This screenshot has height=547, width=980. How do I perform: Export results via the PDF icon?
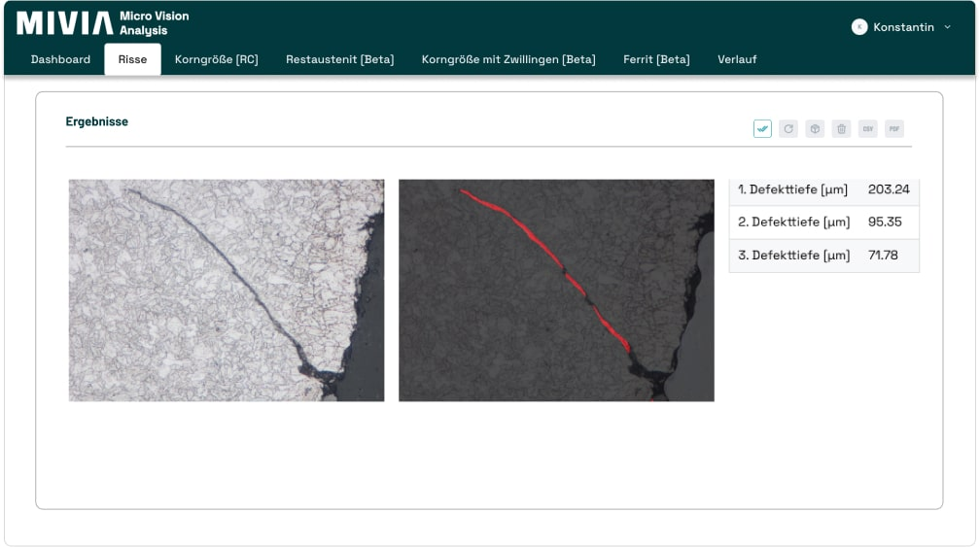click(x=893, y=128)
